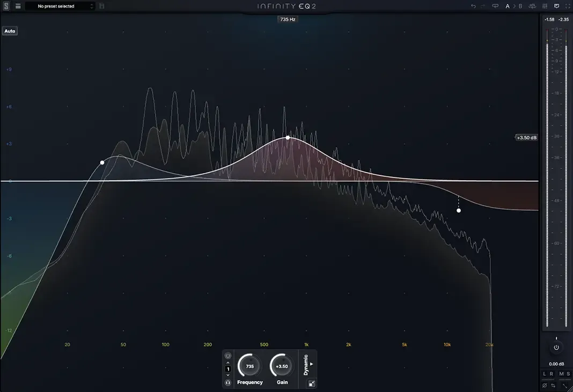This screenshot has width=573, height=392.
Task: Click the -1.58 peak level readout
Action: [549, 19]
